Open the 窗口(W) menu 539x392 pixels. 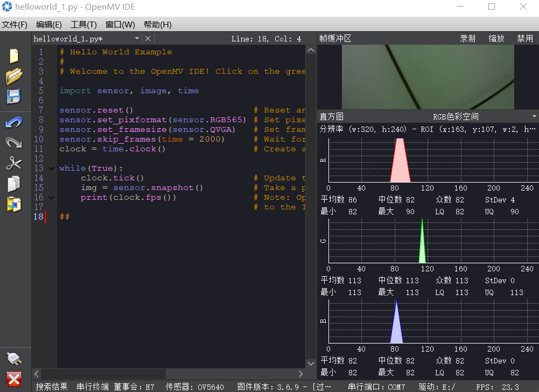(x=120, y=25)
